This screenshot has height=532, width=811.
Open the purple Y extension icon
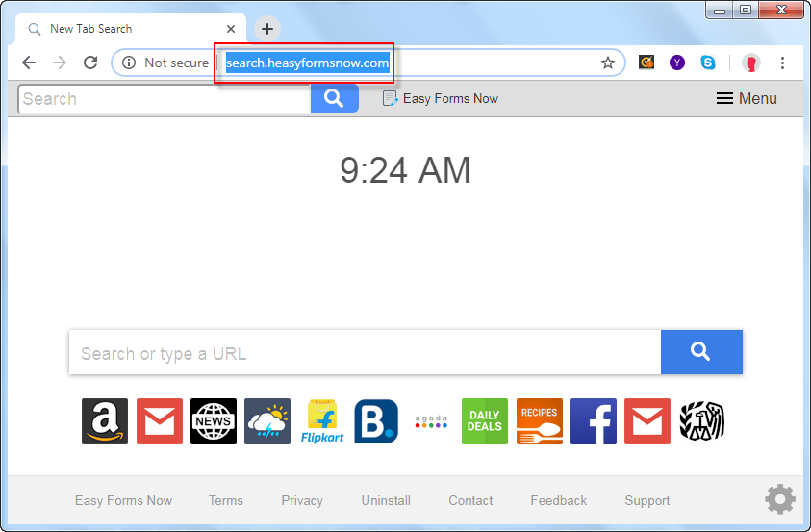click(677, 63)
